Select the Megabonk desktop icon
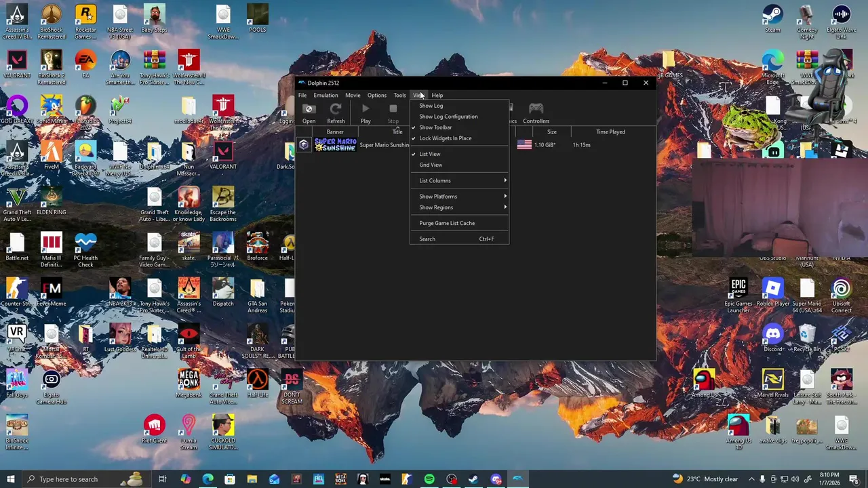Image resolution: width=868 pixels, height=488 pixels. (x=189, y=384)
